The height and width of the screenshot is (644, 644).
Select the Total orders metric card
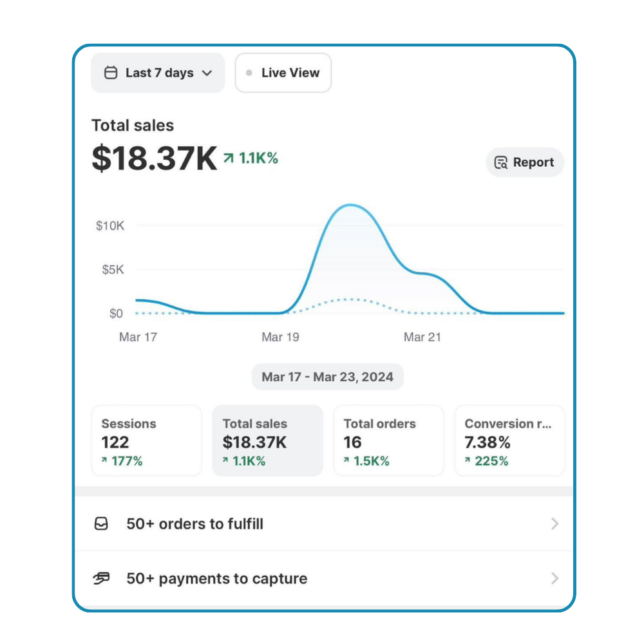(388, 440)
